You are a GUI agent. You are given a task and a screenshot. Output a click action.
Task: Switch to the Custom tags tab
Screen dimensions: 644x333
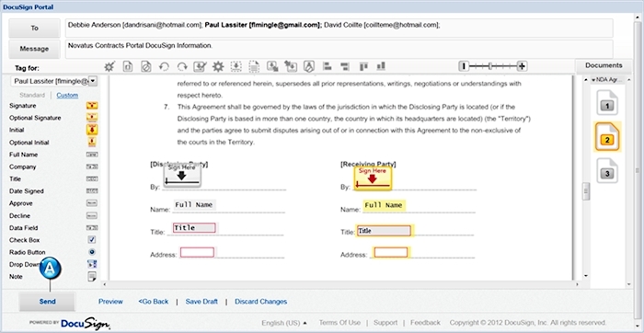tap(67, 96)
